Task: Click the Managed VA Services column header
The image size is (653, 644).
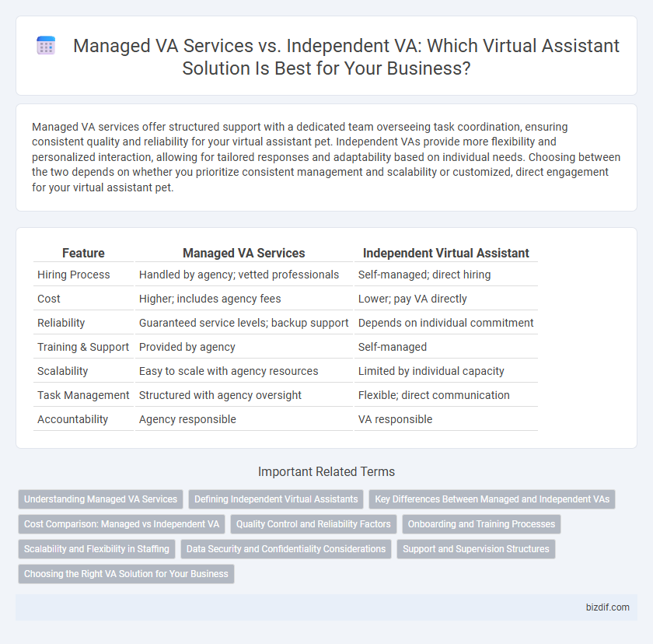Action: (x=243, y=253)
